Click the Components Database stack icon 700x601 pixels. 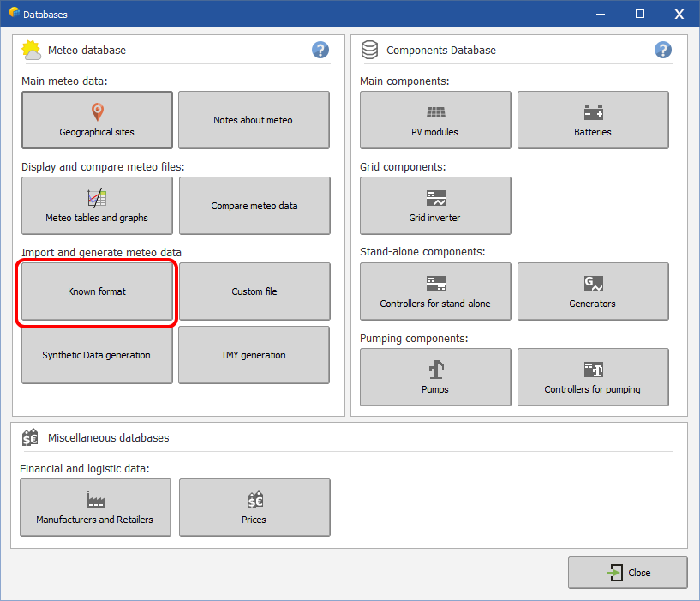click(x=369, y=50)
